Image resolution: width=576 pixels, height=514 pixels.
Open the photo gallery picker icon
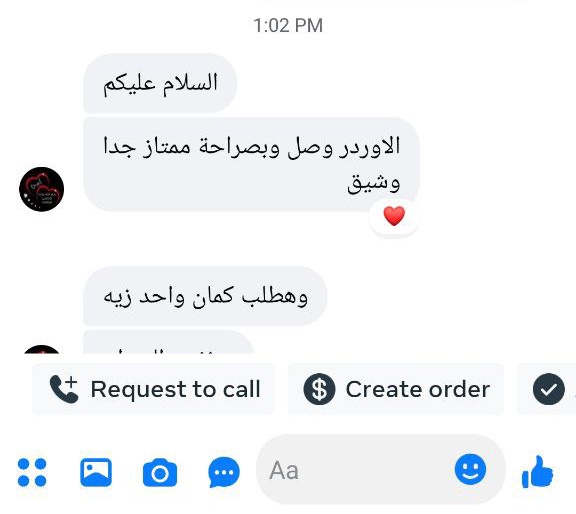coord(96,472)
